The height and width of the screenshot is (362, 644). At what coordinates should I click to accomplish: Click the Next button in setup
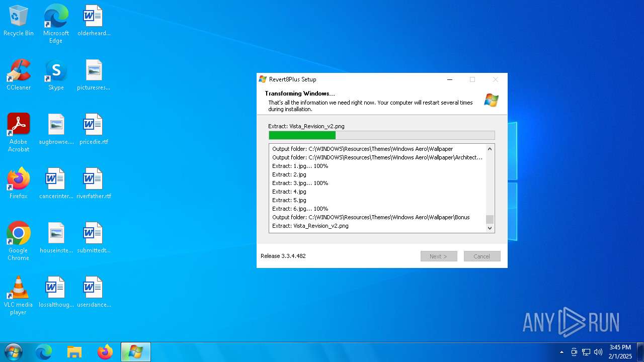(x=439, y=256)
